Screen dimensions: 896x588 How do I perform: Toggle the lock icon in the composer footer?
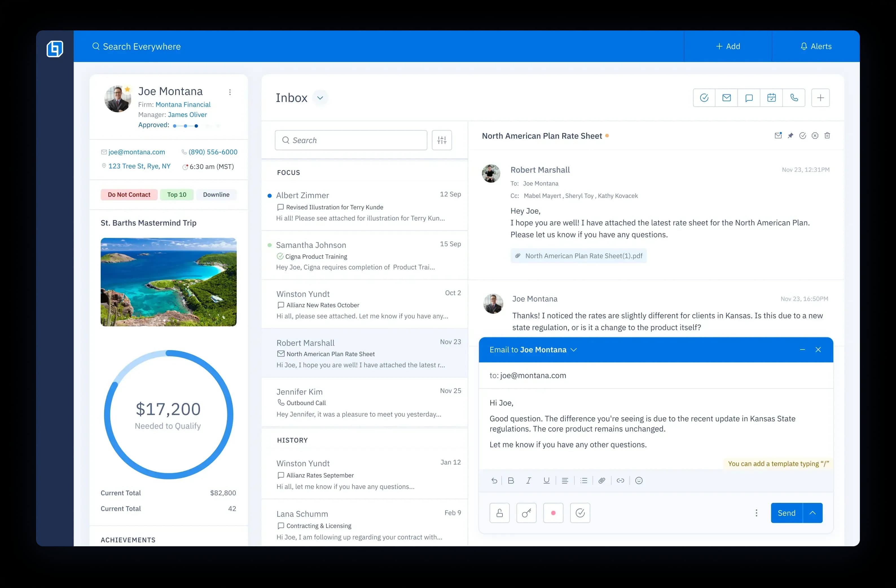click(x=499, y=513)
